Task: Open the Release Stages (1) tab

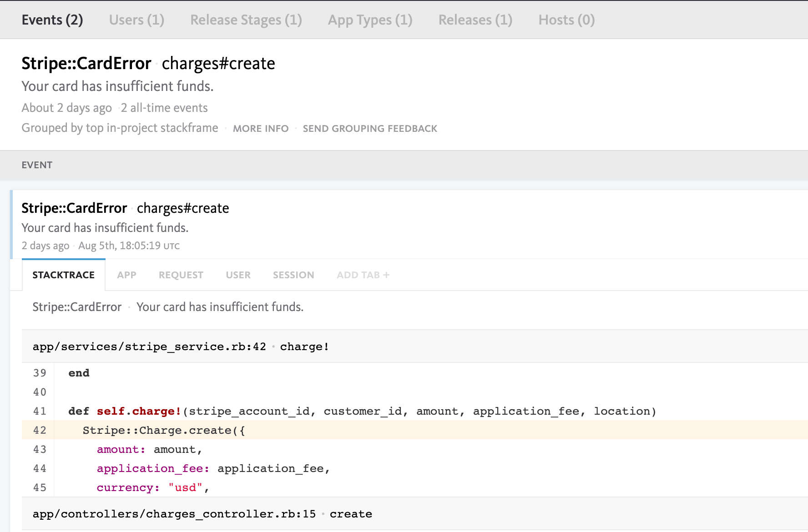Action: [x=246, y=20]
